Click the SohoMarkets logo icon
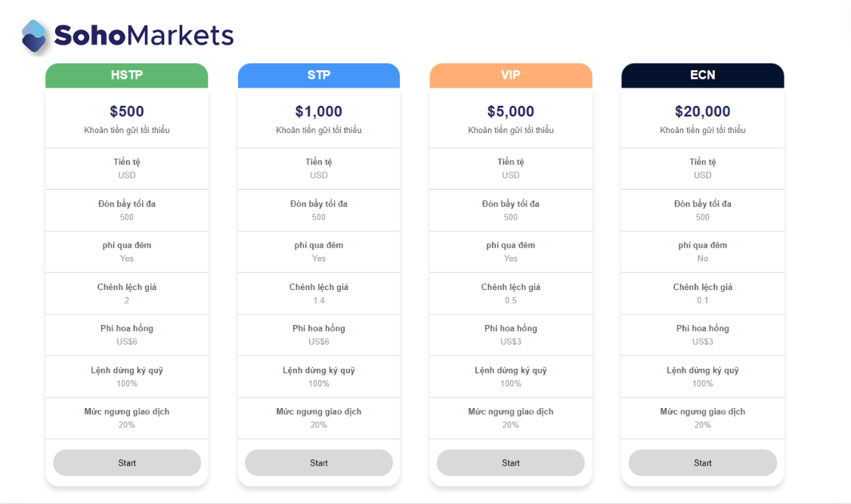 tap(34, 36)
